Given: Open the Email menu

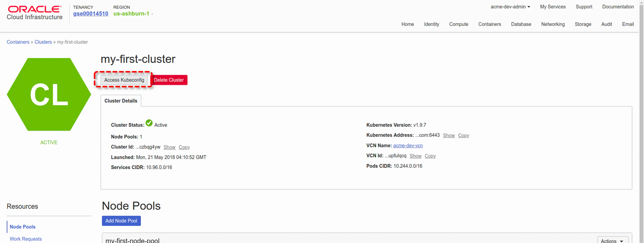Looking at the screenshot, I should (x=628, y=24).
